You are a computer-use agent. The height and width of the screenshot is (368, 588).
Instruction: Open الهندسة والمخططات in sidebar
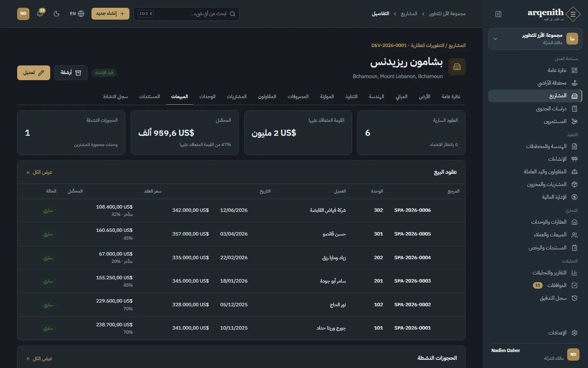click(535, 146)
